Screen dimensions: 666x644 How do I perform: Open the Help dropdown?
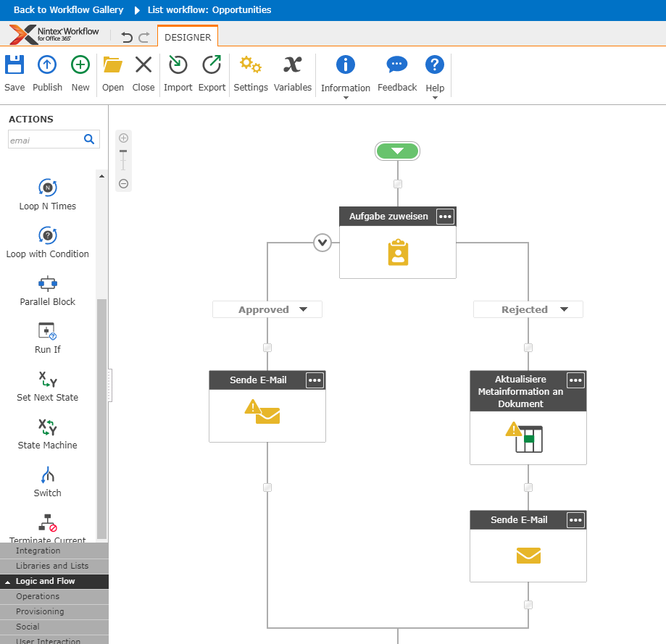click(435, 76)
